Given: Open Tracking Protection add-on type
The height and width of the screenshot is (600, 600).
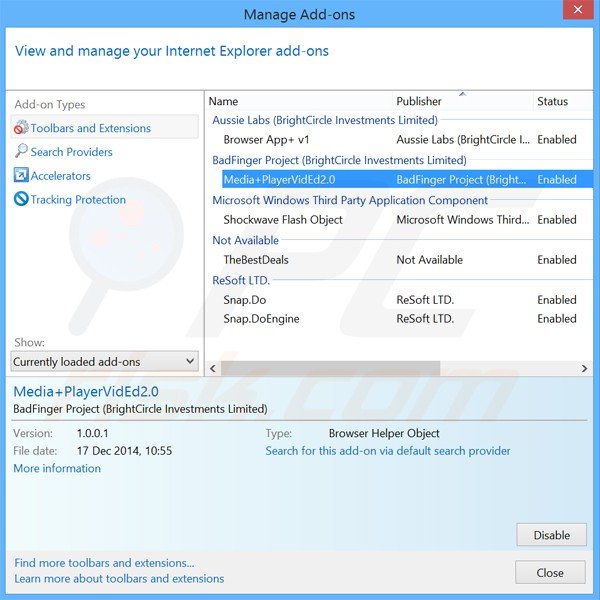Looking at the screenshot, I should click(78, 199).
